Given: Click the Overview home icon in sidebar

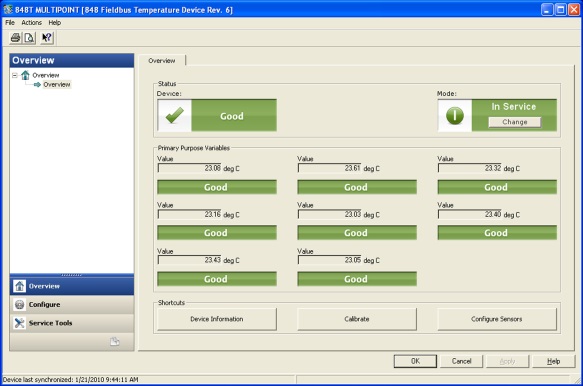Looking at the screenshot, I should tap(20, 286).
